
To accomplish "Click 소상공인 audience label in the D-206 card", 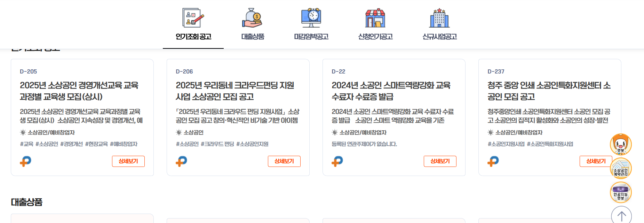I will pyautogui.click(x=193, y=132).
